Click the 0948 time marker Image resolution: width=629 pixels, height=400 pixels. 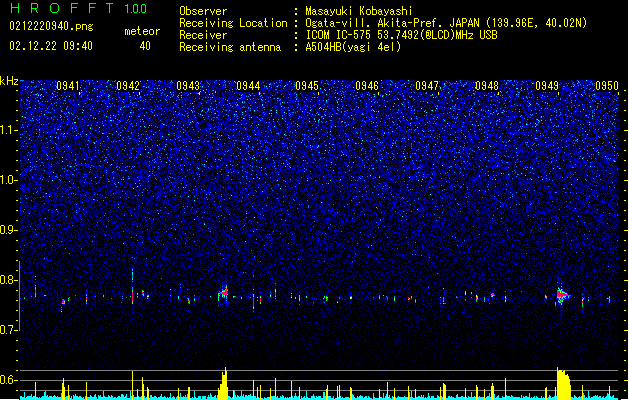coord(487,86)
